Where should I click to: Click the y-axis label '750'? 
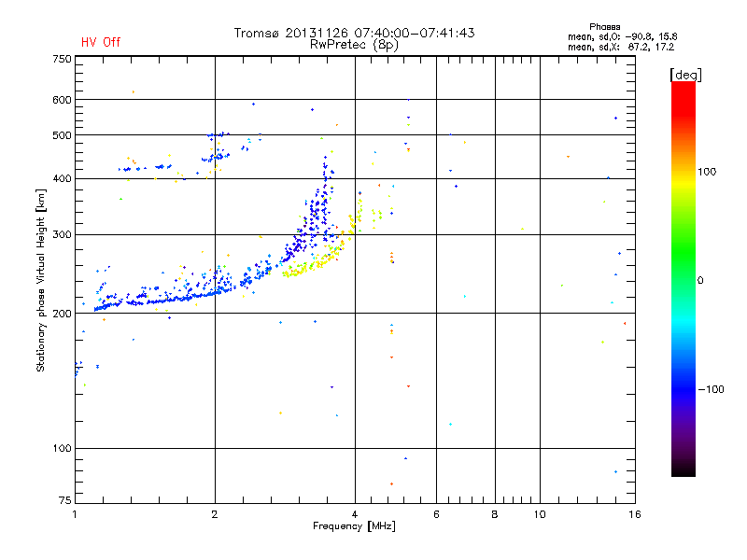tap(62, 59)
